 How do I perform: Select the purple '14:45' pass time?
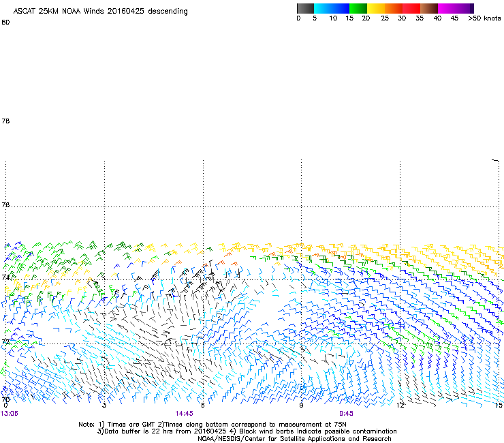[184, 414]
